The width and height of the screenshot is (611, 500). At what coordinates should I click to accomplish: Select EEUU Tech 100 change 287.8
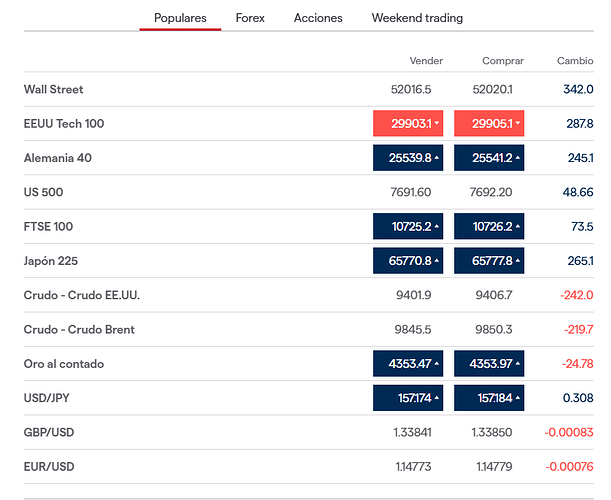click(580, 124)
